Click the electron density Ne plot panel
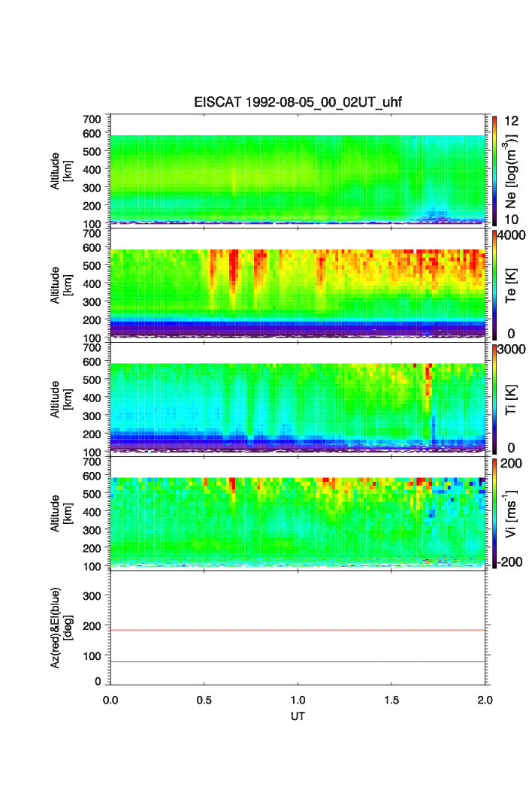This screenshot has width=532, height=799. (x=298, y=171)
